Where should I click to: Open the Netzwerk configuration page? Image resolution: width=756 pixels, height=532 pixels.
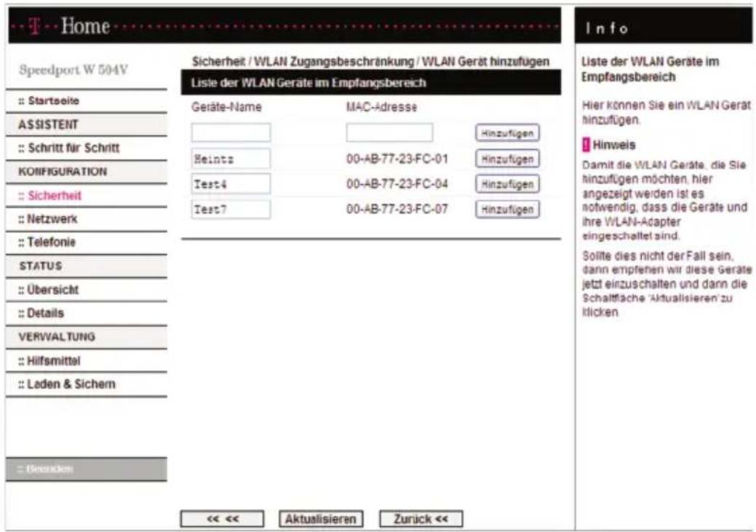point(47,218)
